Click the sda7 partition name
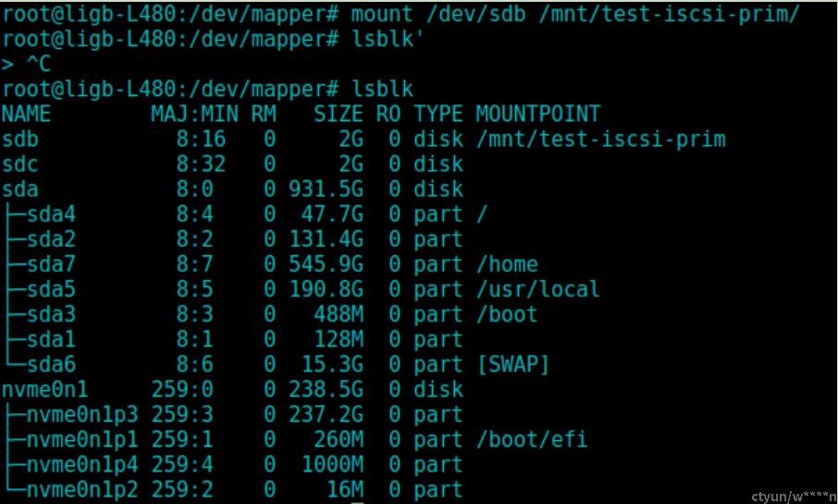This screenshot has width=838, height=504. click(51, 264)
